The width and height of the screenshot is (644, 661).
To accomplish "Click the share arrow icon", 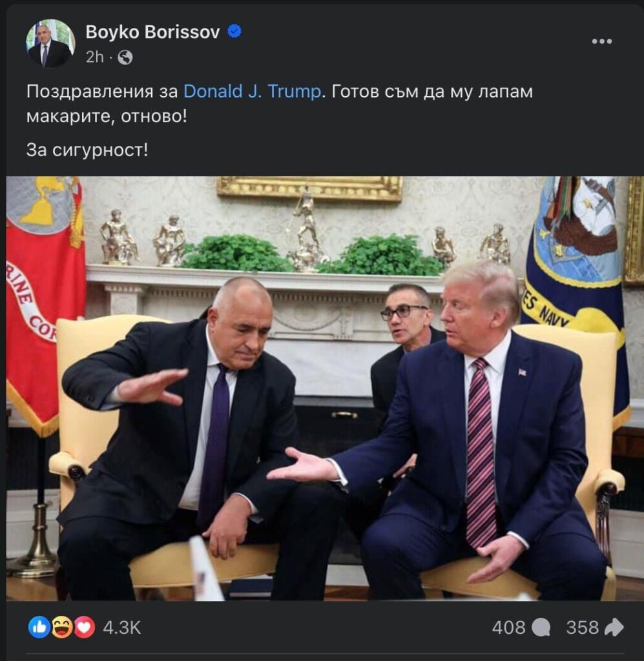I will 614,627.
